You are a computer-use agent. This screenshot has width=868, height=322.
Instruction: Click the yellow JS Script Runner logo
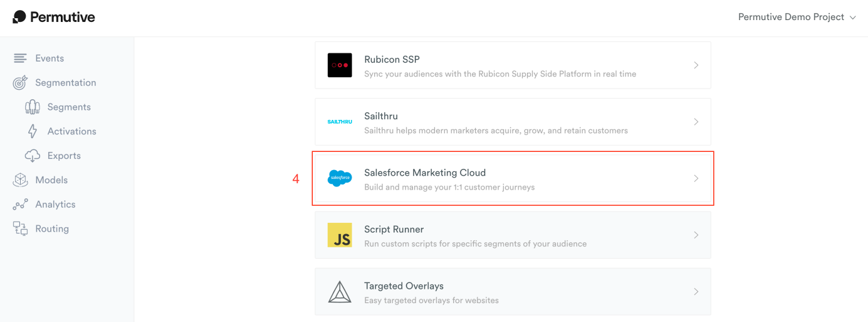pos(340,235)
